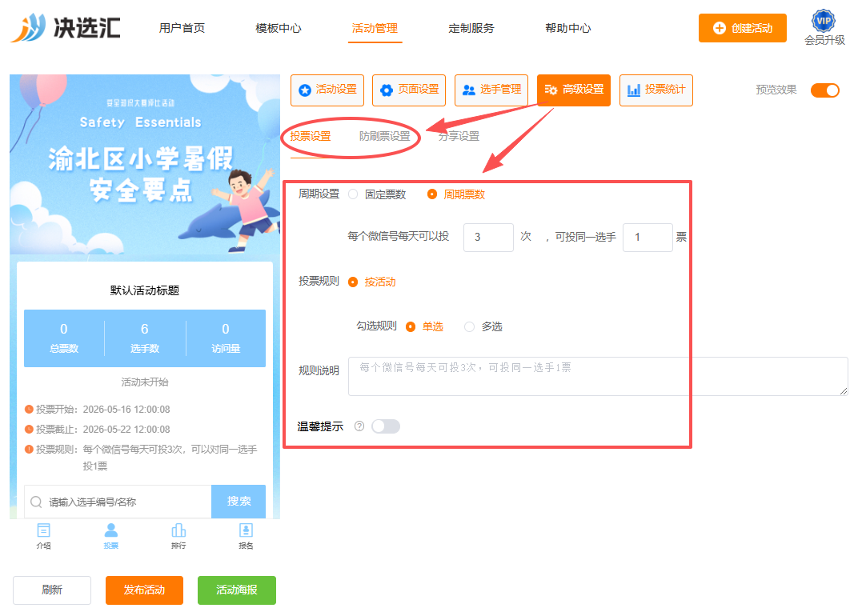862x616 pixels.
Task: Open the 帮助中心 menu
Action: pyautogui.click(x=568, y=28)
